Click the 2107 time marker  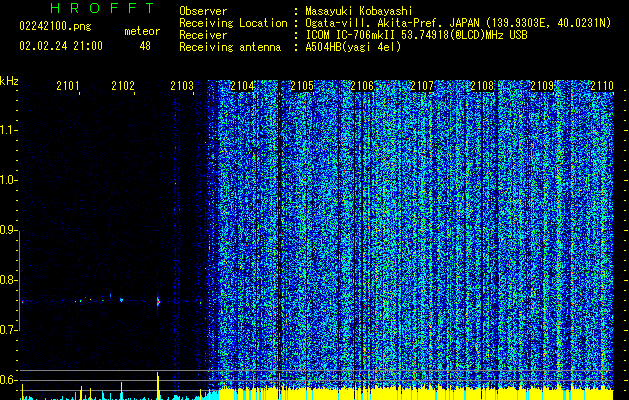click(422, 86)
